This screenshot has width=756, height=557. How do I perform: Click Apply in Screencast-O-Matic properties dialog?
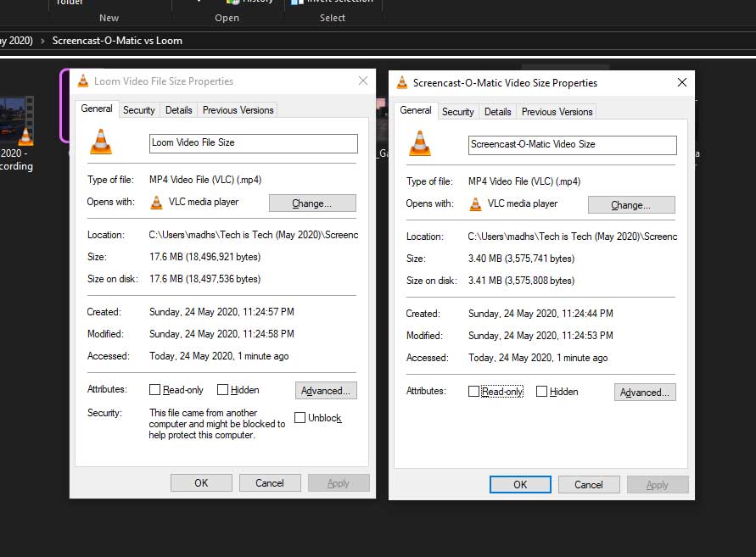point(658,484)
